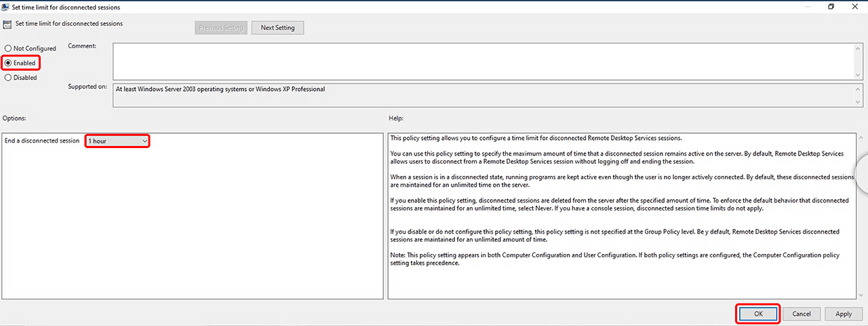Click inside the Comment text field

(x=475, y=61)
